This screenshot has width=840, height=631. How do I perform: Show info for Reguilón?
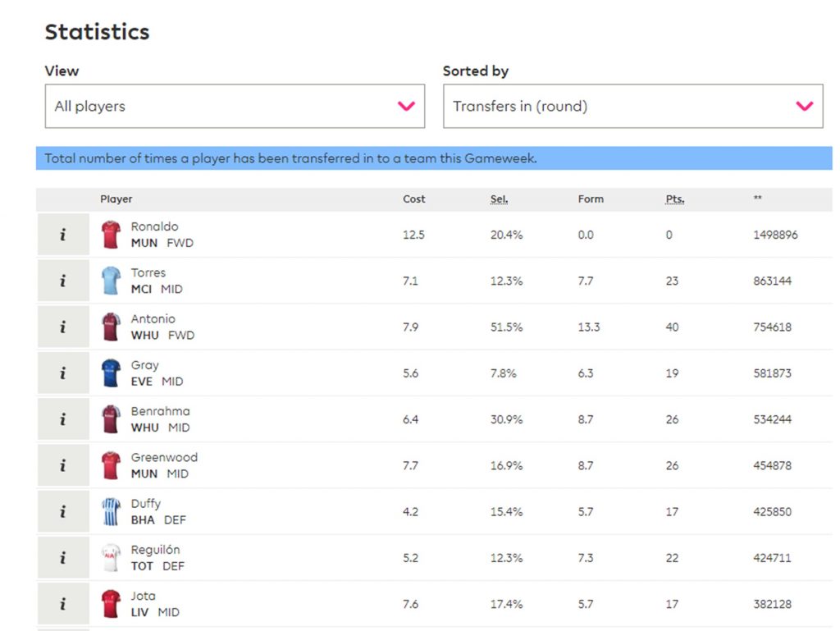click(63, 558)
